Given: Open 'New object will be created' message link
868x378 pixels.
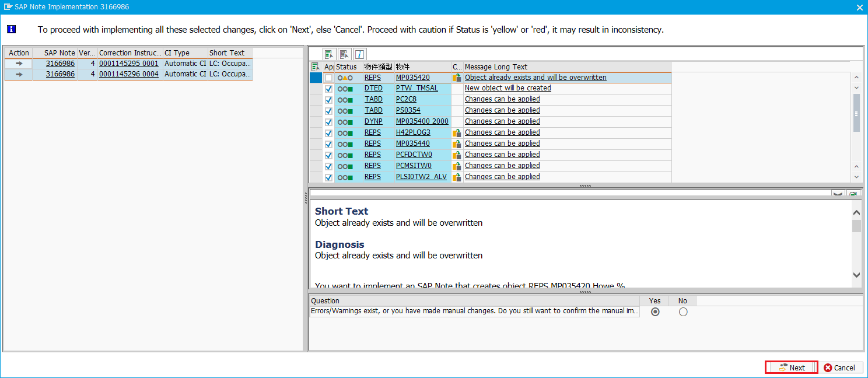Looking at the screenshot, I should tap(508, 88).
